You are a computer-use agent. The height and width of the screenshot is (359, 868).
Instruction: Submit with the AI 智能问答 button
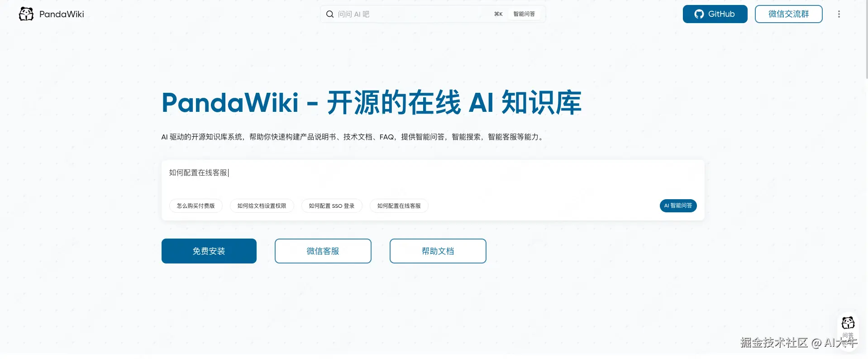pyautogui.click(x=678, y=206)
